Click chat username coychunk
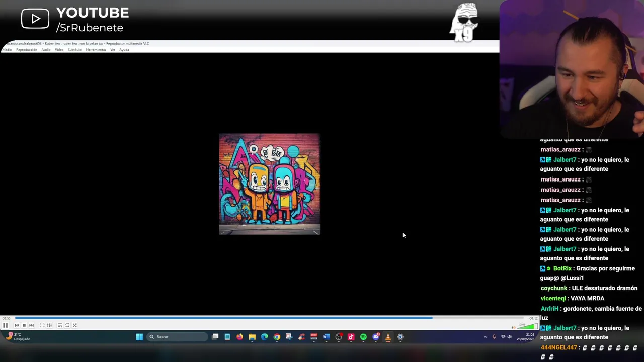The width and height of the screenshot is (644, 362). (554, 288)
